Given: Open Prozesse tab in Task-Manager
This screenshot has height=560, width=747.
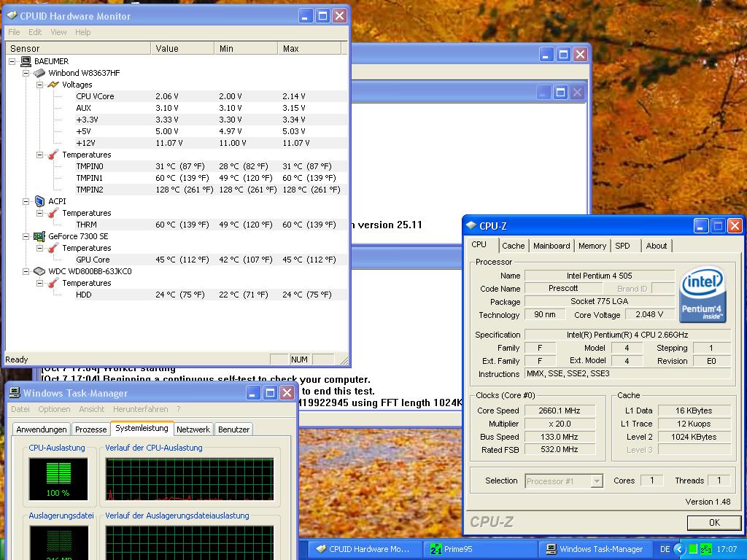Looking at the screenshot, I should click(90, 429).
